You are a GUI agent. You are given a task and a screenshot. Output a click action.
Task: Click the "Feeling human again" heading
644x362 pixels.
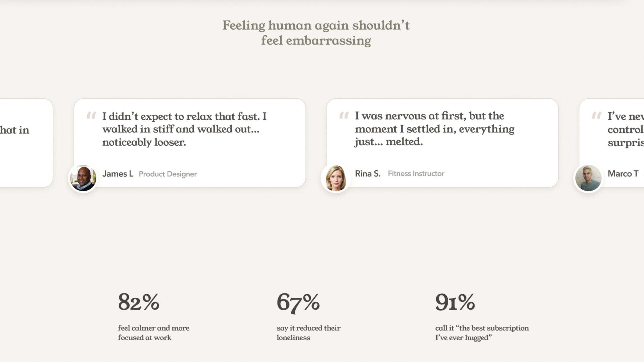pos(316,33)
